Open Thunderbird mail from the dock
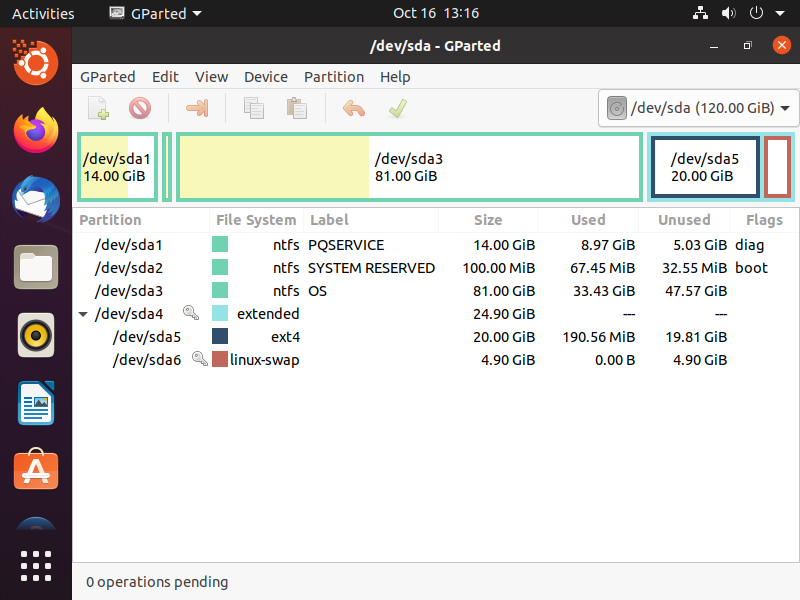This screenshot has height=600, width=800. (x=36, y=199)
